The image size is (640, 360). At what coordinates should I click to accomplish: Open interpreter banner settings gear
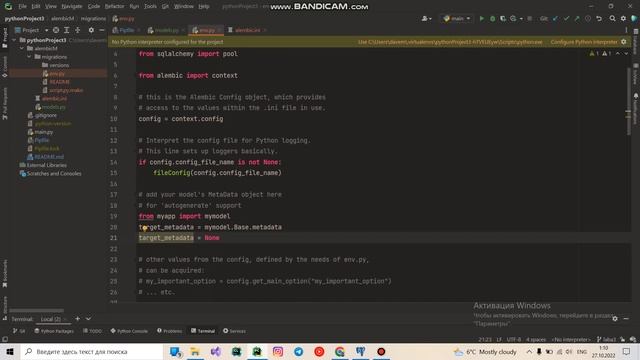tap(624, 42)
